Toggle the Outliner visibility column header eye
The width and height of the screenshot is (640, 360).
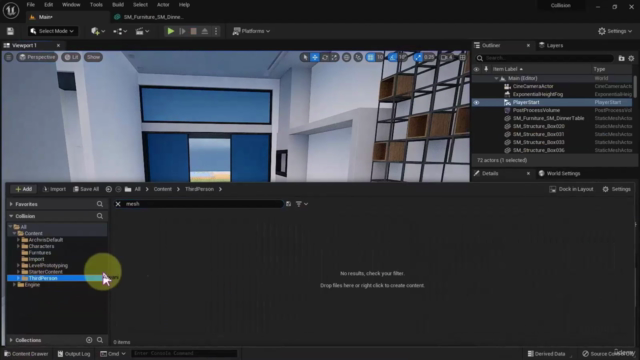[476, 69]
